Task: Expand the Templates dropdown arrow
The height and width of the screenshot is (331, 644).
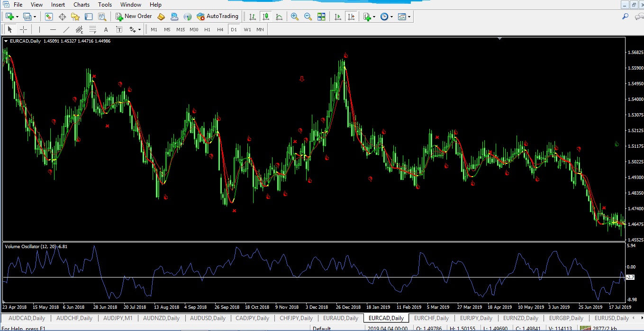Action: pos(409,17)
